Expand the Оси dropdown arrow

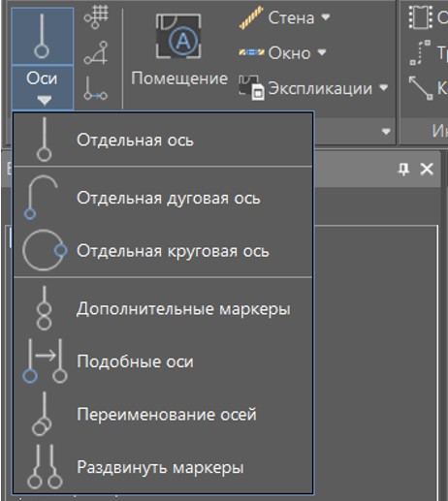point(44,100)
